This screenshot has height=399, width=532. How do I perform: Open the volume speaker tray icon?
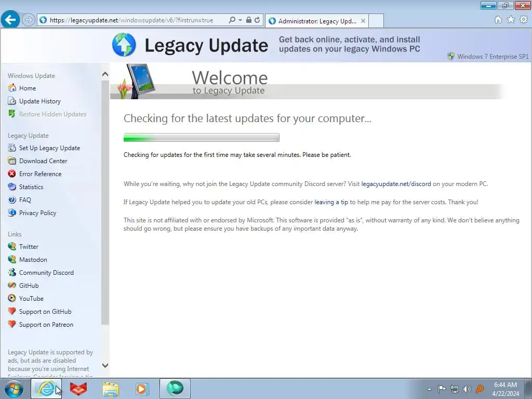[467, 389]
